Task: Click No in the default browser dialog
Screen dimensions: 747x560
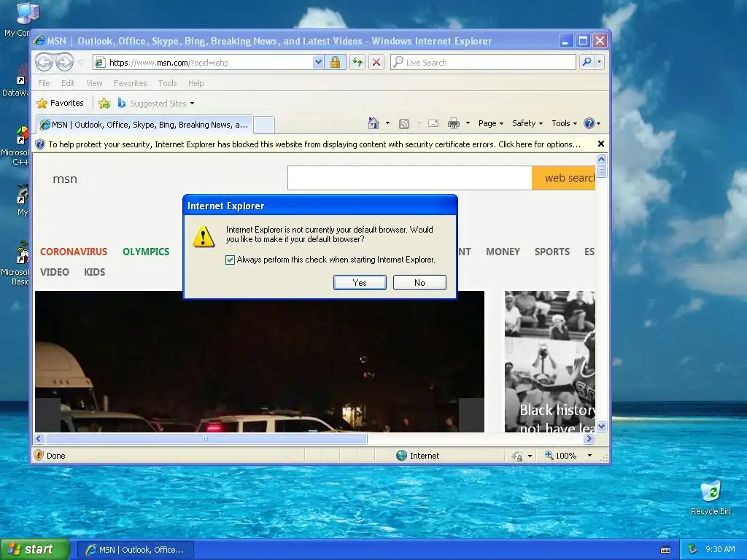Action: (x=419, y=282)
